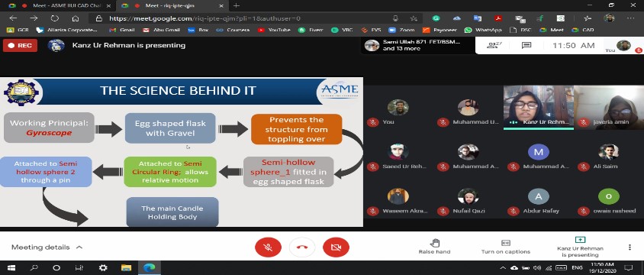This screenshot has height=275, width=644.
Task: Switch to Meet - ASME IIUI CAD tab
Action: tap(62, 6)
